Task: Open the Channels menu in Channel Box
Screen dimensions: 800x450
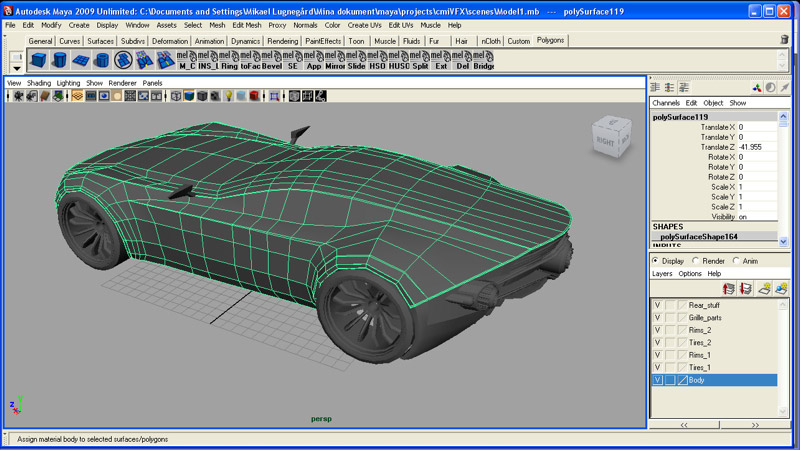Action: coord(666,103)
